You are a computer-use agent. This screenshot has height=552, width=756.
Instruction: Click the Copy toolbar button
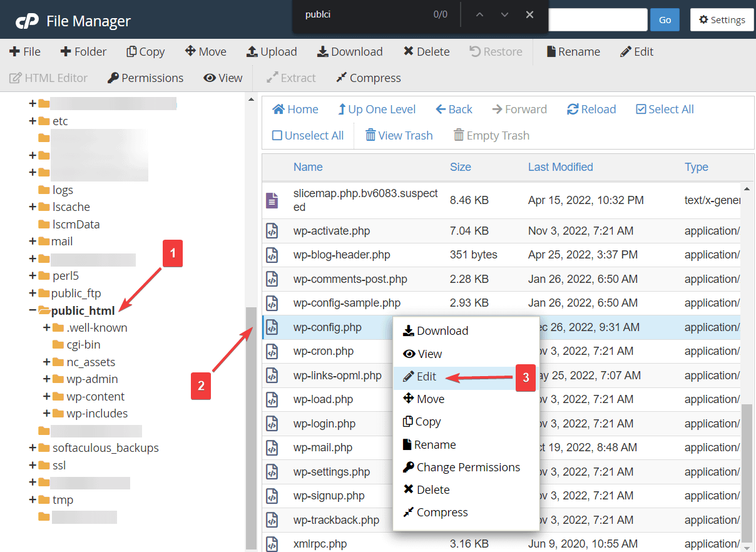(x=145, y=52)
